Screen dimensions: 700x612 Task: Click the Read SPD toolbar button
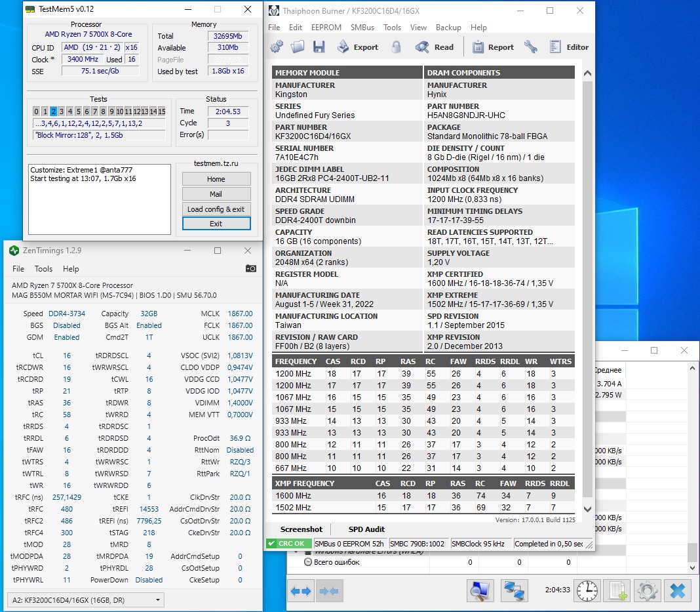(435, 47)
